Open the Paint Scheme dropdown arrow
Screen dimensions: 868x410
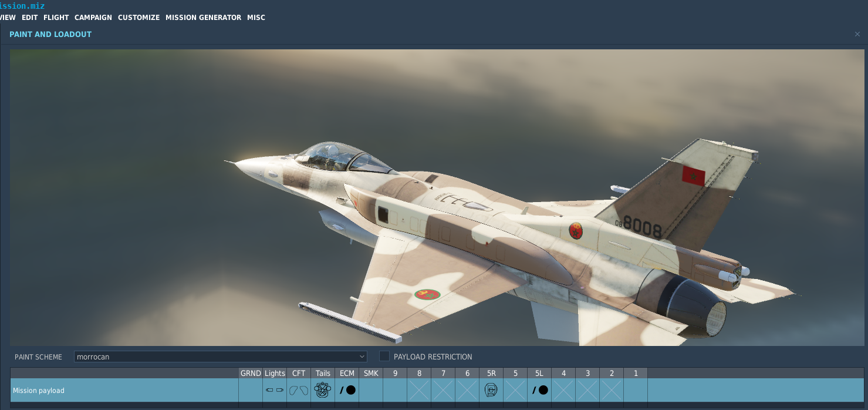pos(362,357)
